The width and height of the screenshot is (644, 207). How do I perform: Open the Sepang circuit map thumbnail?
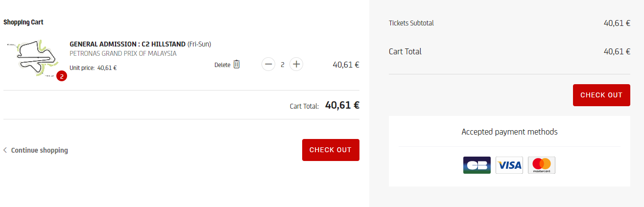(x=32, y=60)
